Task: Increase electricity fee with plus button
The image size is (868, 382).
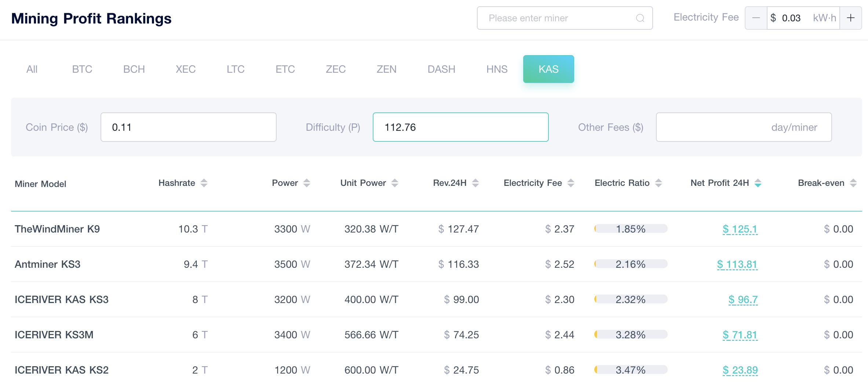Action: [x=850, y=18]
